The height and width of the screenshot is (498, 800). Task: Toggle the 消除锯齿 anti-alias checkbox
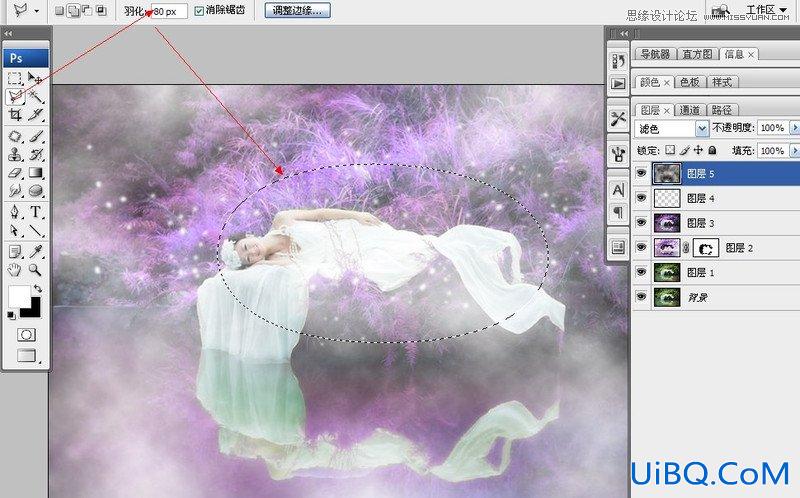(x=199, y=11)
